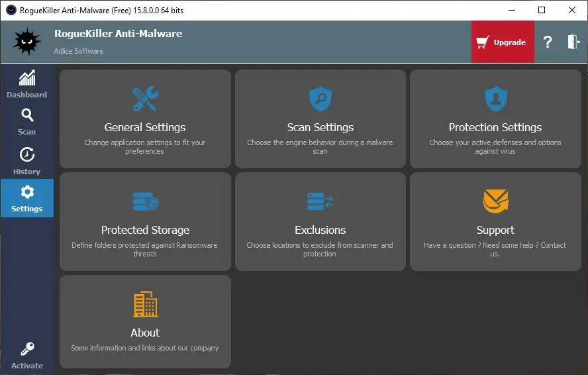Click the RogueKiller spiky mascot logo
The width and height of the screenshot is (588, 375).
point(26,42)
